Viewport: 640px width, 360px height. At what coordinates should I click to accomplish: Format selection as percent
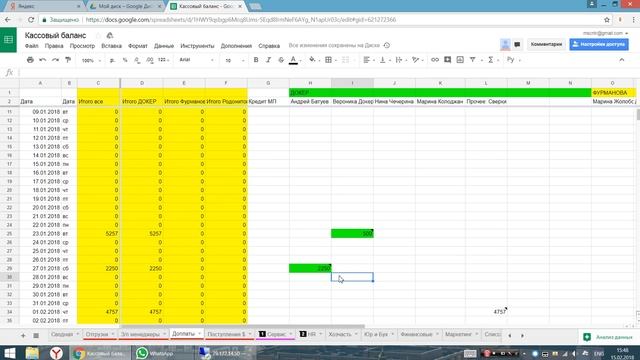(125, 60)
